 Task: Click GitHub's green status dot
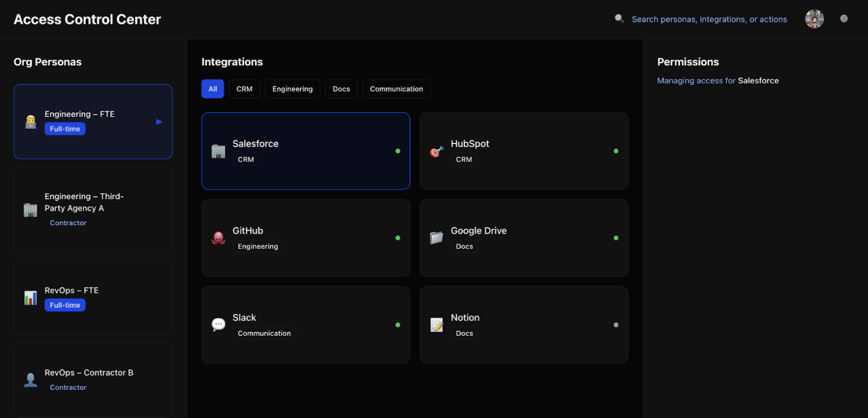pos(398,238)
